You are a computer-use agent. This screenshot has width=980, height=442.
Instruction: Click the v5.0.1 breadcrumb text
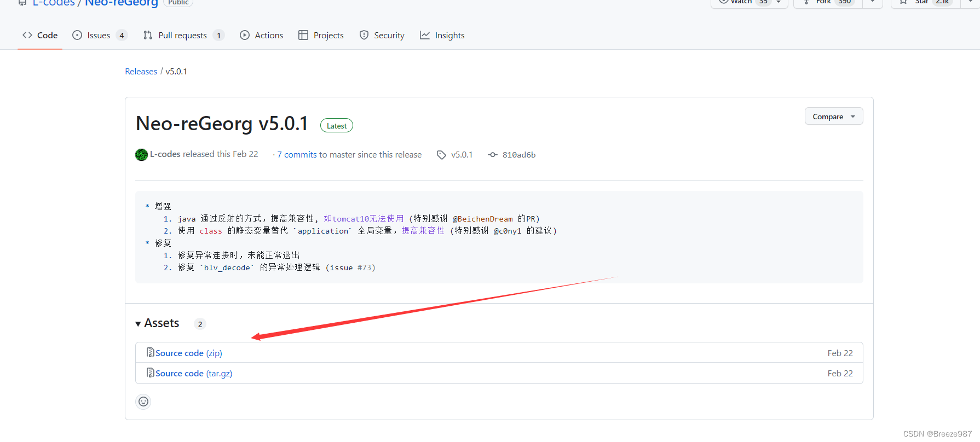[x=176, y=72]
